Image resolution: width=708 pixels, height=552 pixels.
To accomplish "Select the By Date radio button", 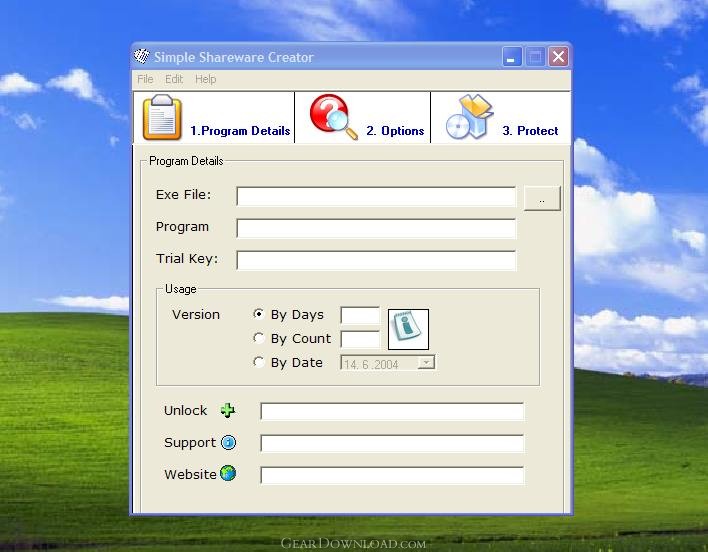I will tap(258, 362).
